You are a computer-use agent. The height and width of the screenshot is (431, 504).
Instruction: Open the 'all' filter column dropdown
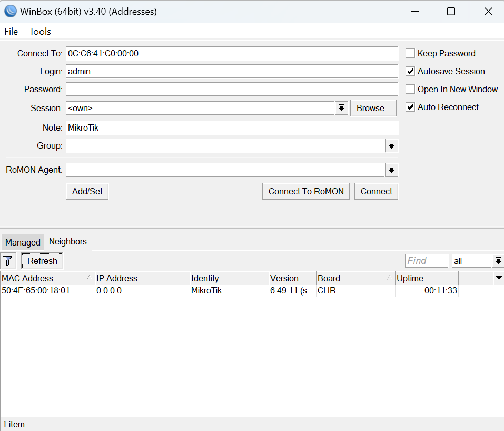pyautogui.click(x=498, y=261)
